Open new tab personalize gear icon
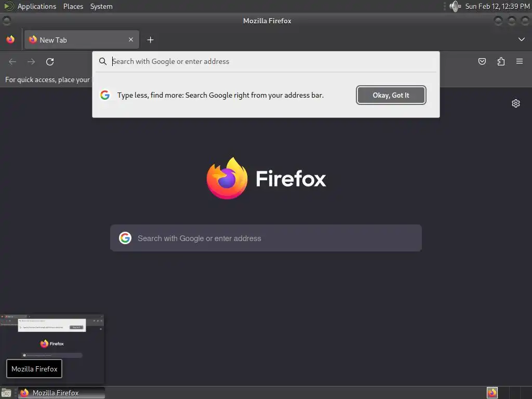The width and height of the screenshot is (532, 399). [516, 103]
